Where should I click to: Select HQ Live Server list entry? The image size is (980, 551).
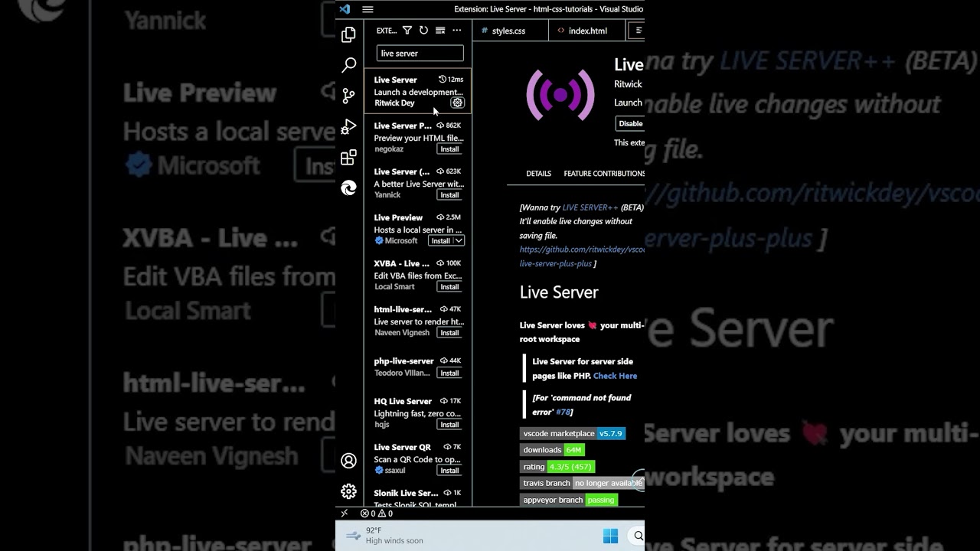(418, 412)
